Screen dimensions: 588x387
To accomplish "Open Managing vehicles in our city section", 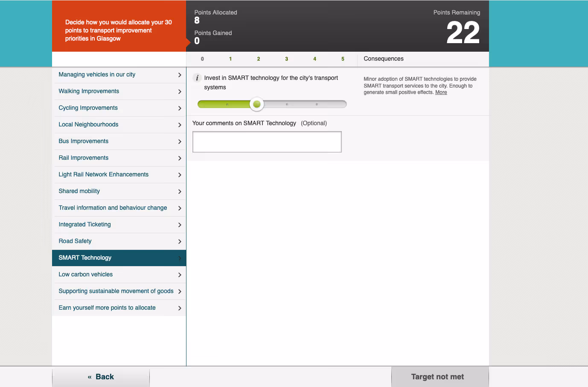I will (x=119, y=75).
